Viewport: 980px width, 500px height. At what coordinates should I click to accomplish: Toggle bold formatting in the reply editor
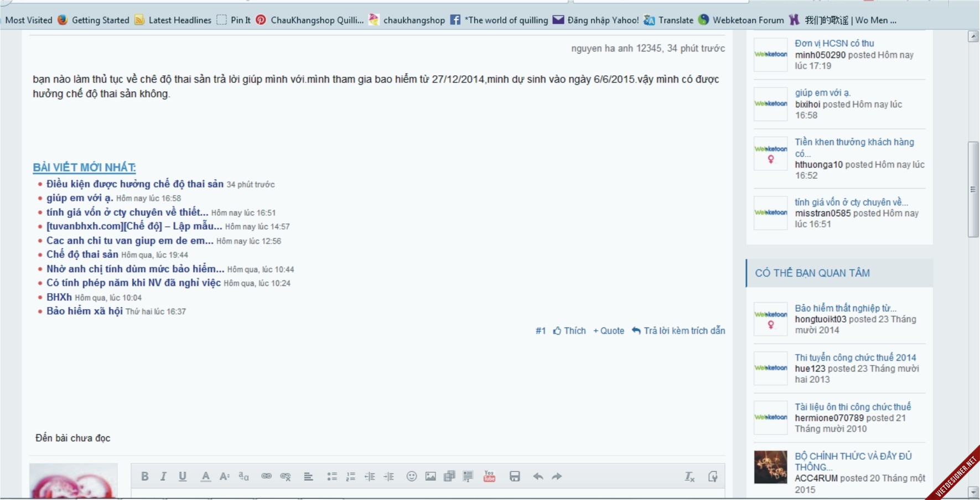coord(145,476)
